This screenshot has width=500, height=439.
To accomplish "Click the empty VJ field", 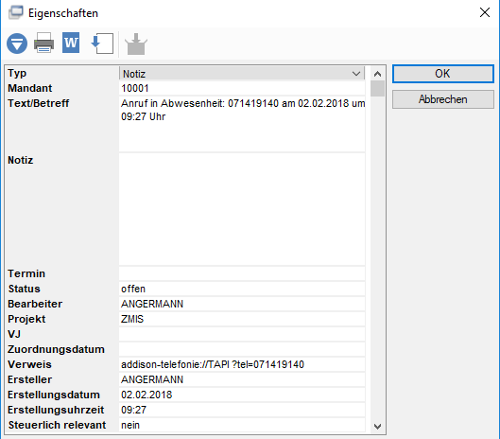I will coord(242,334).
